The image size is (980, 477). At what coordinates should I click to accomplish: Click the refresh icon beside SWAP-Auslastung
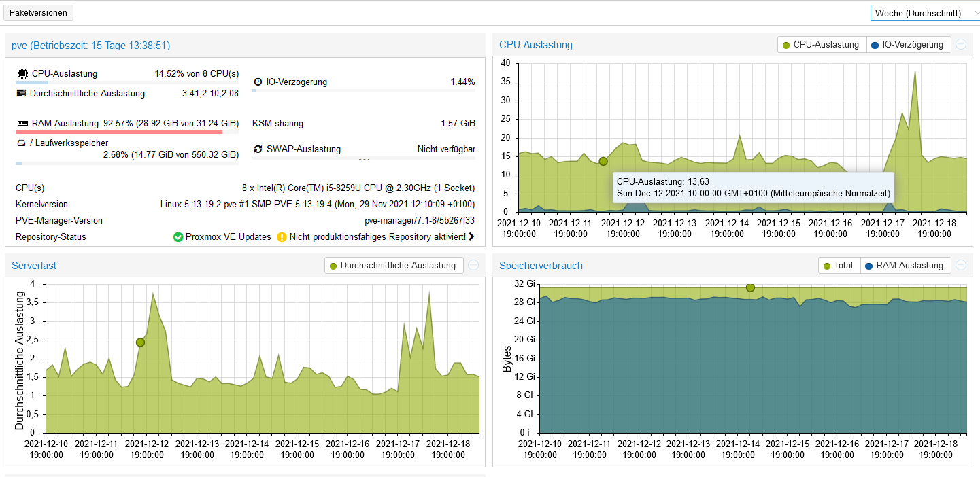pos(258,149)
